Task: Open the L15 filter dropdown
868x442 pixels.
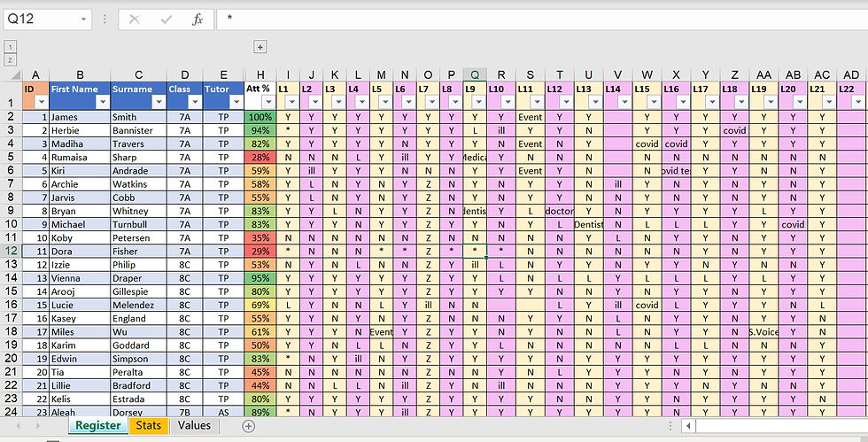Action: pos(654,102)
